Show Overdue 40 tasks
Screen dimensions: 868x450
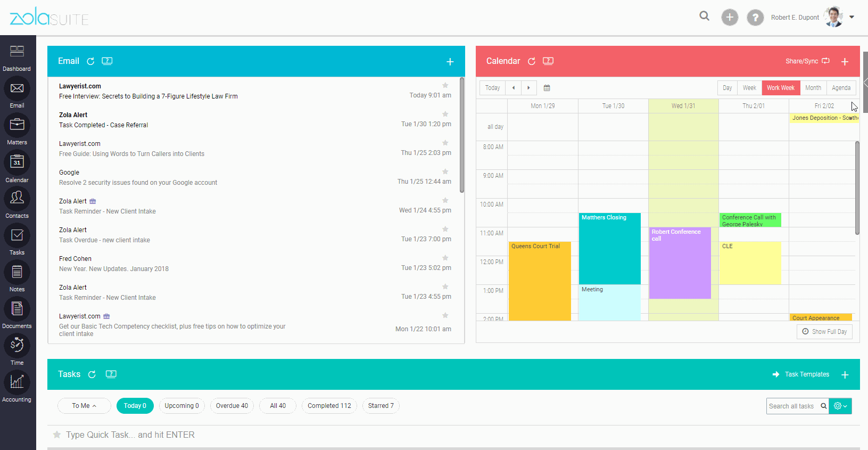[232, 406]
